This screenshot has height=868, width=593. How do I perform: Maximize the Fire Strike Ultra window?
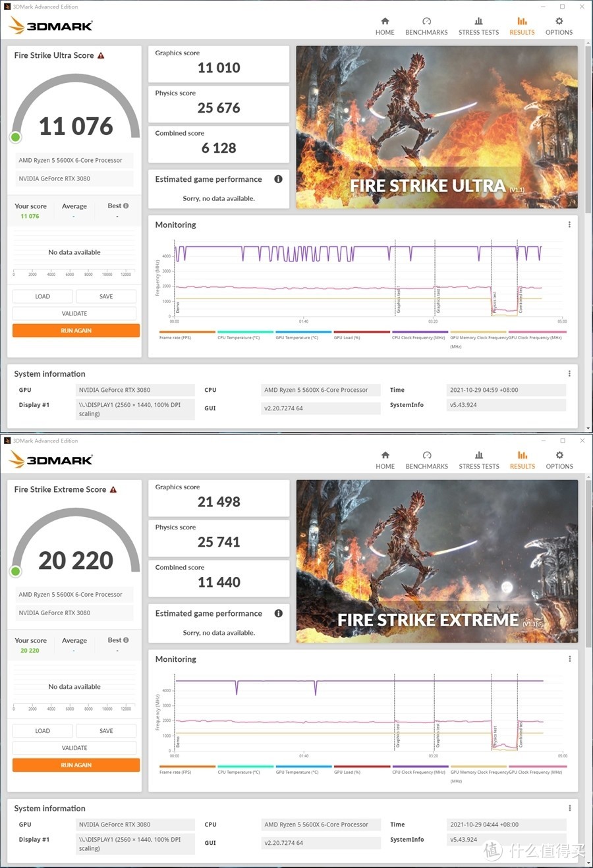[562, 7]
